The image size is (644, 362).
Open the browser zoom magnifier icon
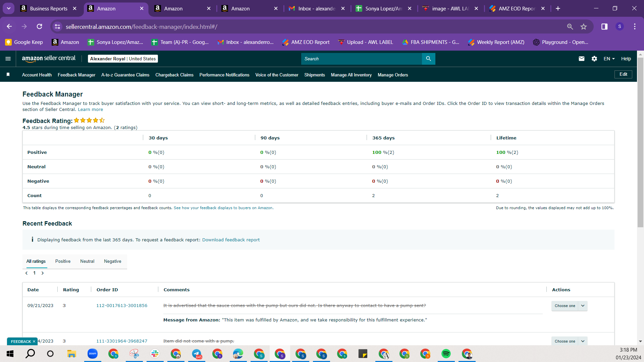(570, 26)
